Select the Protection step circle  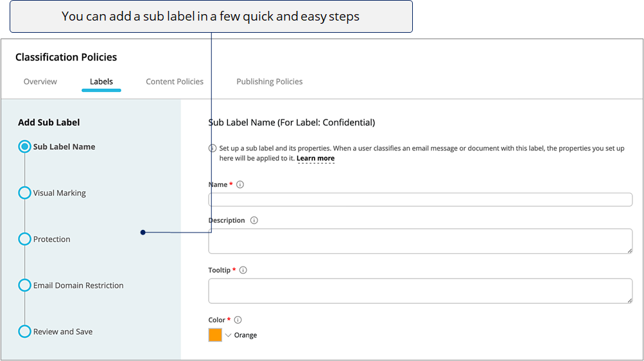pos(24,239)
